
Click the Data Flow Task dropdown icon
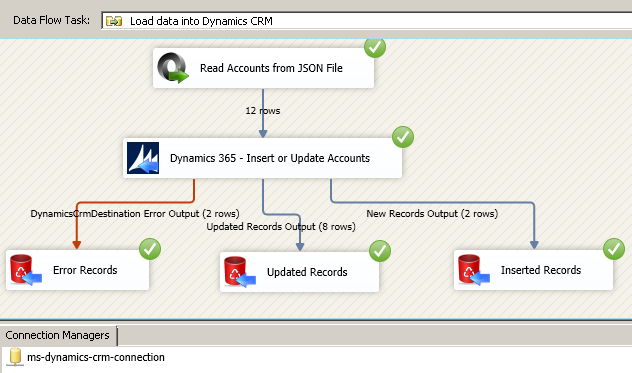click(114, 21)
